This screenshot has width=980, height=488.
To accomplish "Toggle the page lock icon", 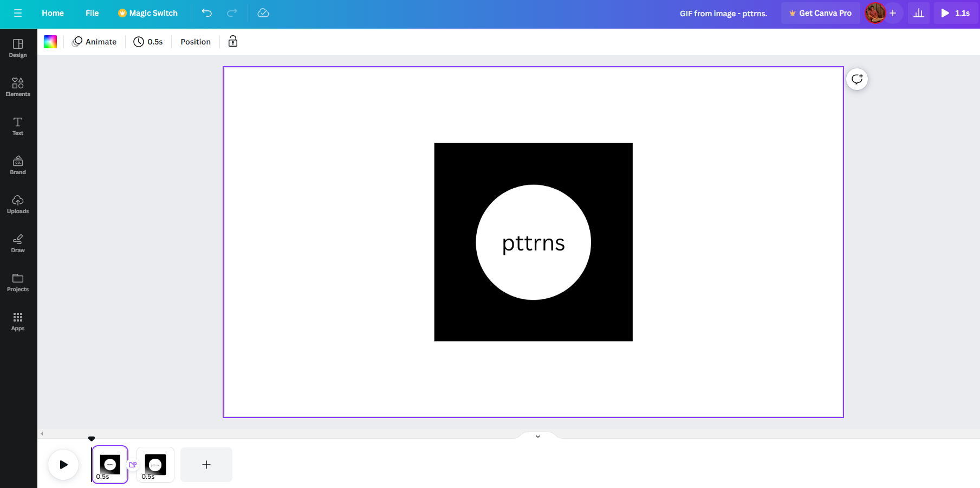I will (x=233, y=42).
